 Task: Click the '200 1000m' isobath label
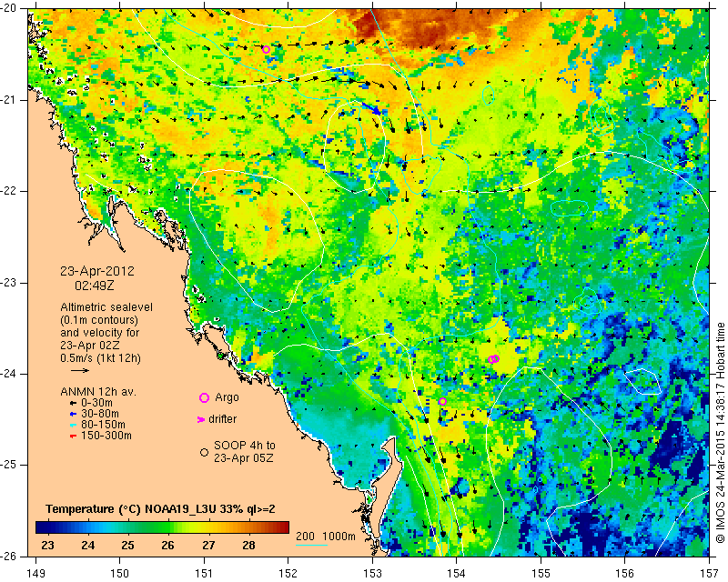[x=326, y=537]
